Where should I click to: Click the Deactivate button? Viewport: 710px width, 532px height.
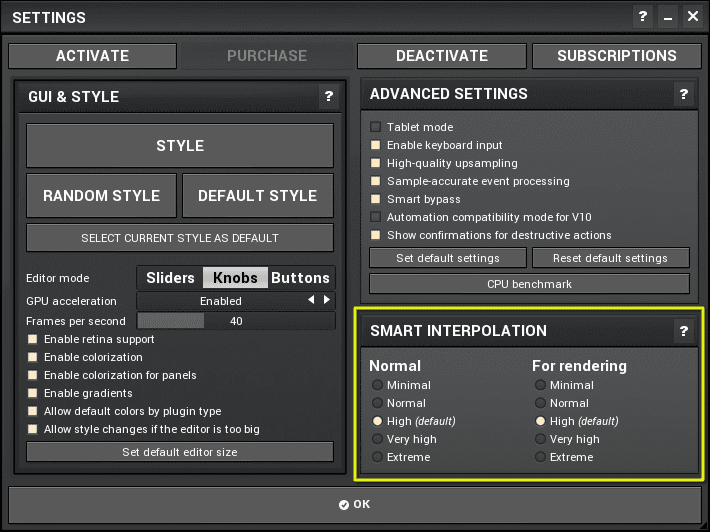point(442,56)
